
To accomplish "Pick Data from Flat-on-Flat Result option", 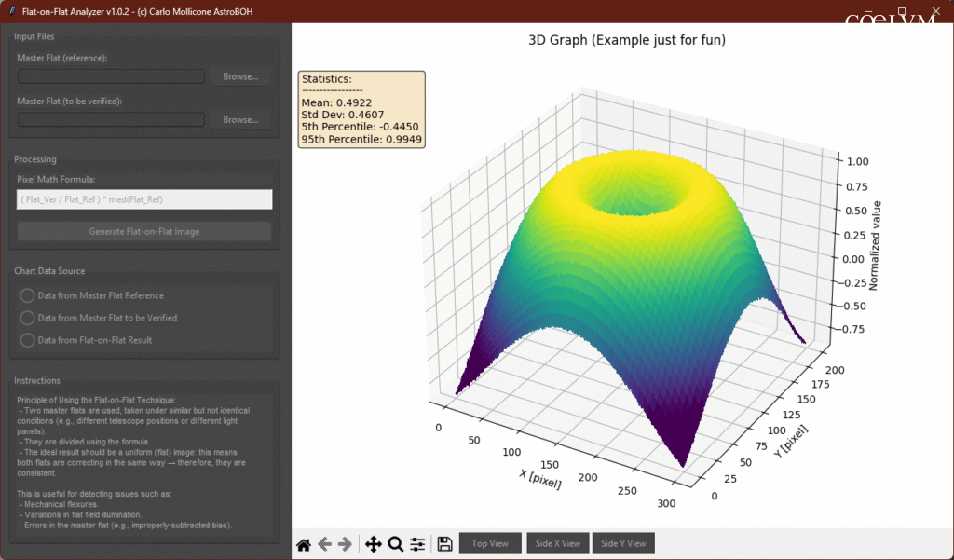I will tap(28, 340).
